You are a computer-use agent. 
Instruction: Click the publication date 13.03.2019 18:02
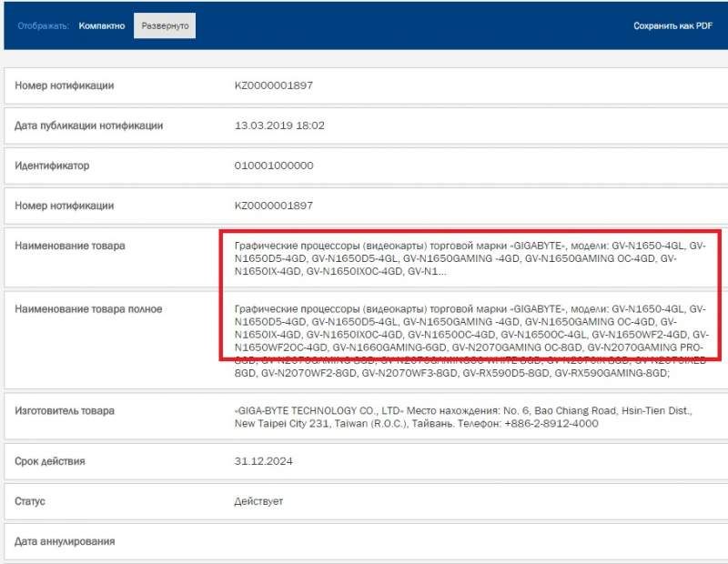[x=279, y=126]
